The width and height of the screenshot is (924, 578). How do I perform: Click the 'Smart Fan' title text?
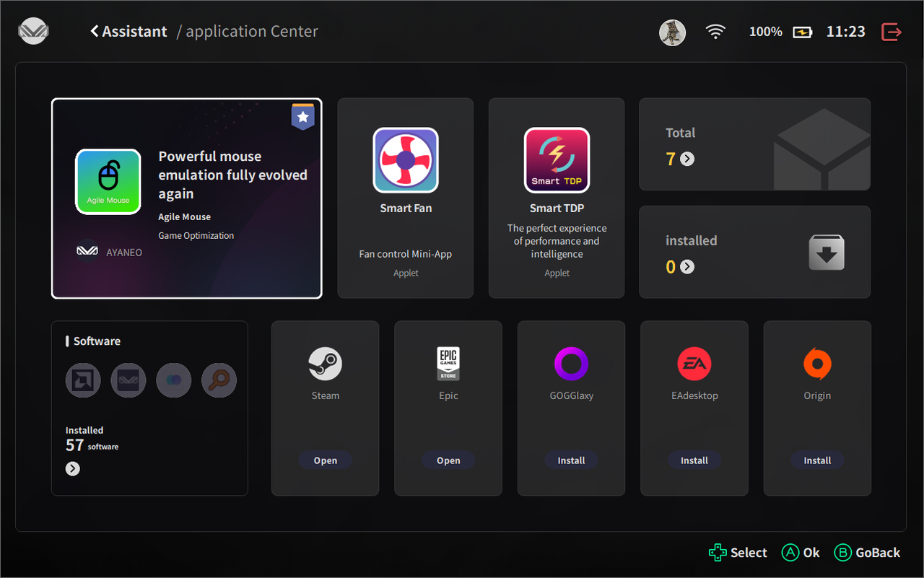(x=406, y=208)
